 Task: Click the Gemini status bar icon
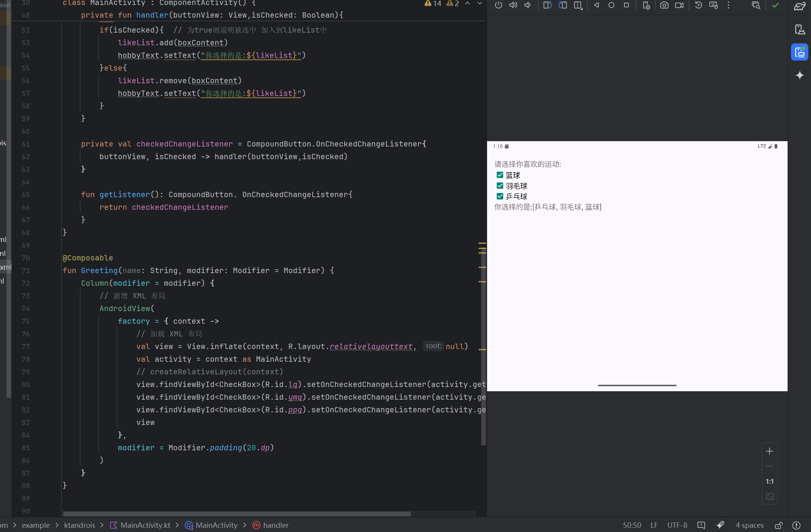pos(720,525)
